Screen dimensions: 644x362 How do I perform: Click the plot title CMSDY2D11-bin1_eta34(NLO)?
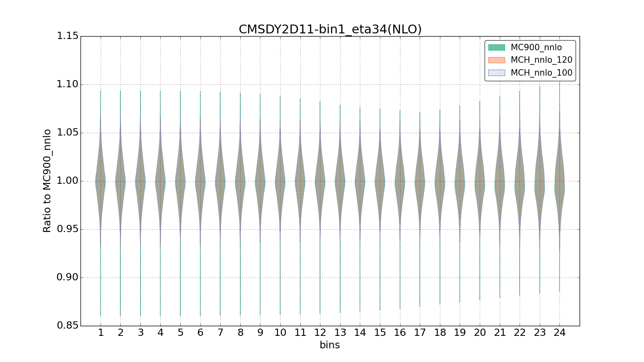[330, 29]
